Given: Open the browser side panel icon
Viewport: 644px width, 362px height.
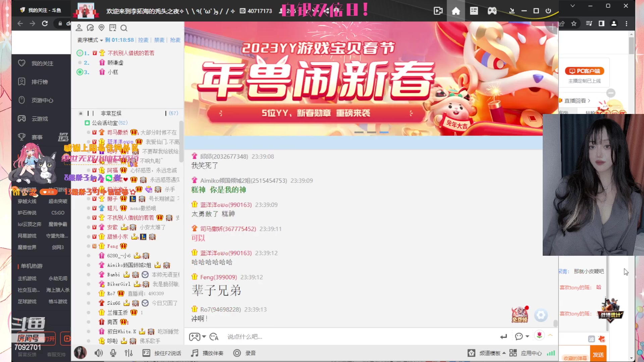Looking at the screenshot, I should [601, 23].
